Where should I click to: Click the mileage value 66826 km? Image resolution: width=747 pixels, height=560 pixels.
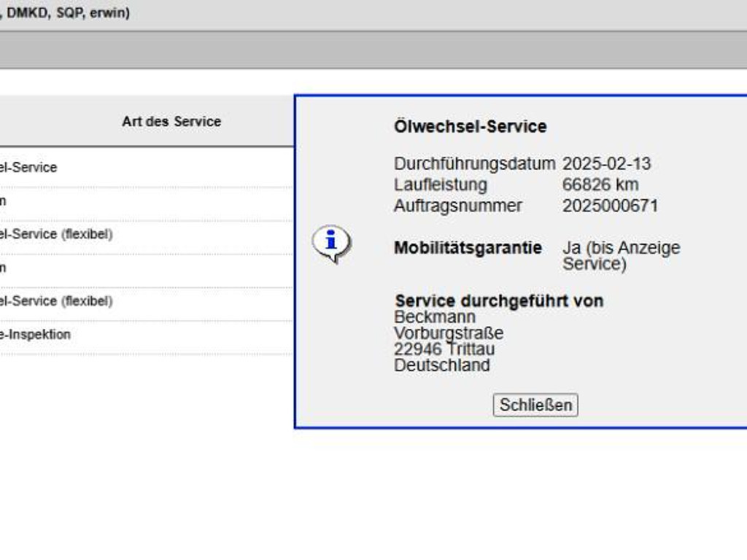click(600, 184)
